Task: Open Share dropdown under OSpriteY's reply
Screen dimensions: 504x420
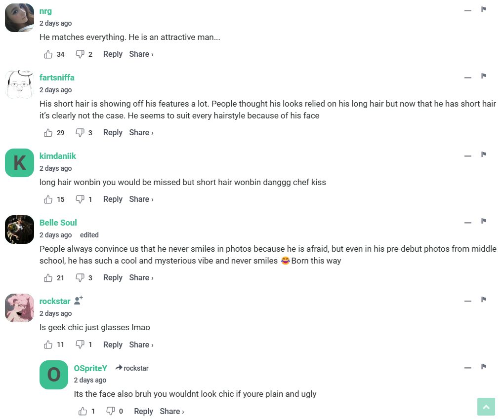Action: 172,411
